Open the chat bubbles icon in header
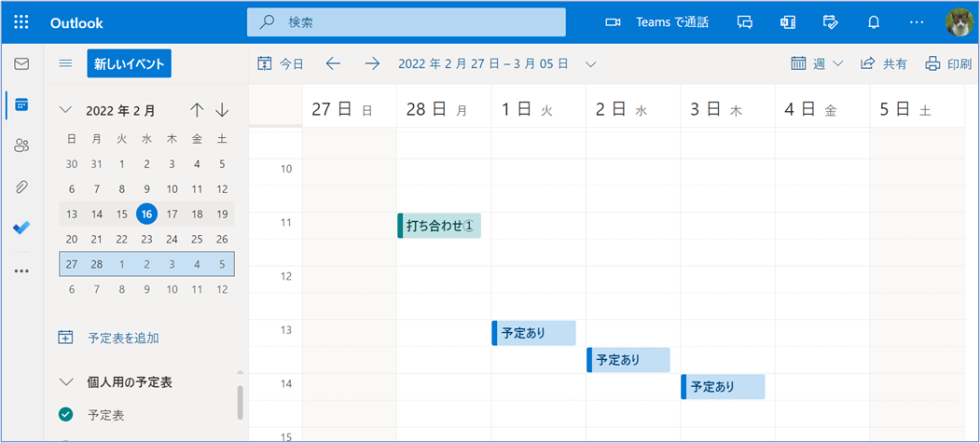Image resolution: width=980 pixels, height=443 pixels. click(x=744, y=22)
